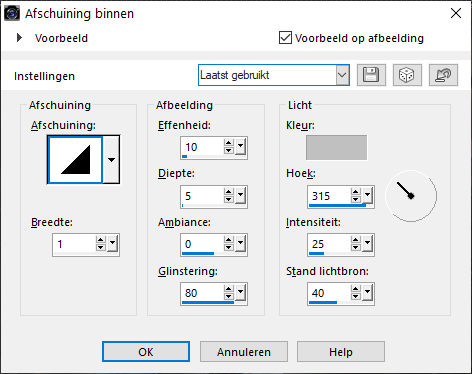This screenshot has width=472, height=374.
Task: Decrease Hoek with down arrow
Action: pyautogui.click(x=356, y=199)
